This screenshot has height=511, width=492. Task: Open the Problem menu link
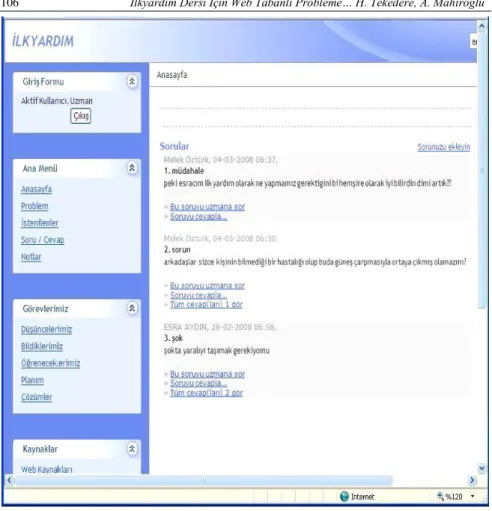(x=35, y=206)
